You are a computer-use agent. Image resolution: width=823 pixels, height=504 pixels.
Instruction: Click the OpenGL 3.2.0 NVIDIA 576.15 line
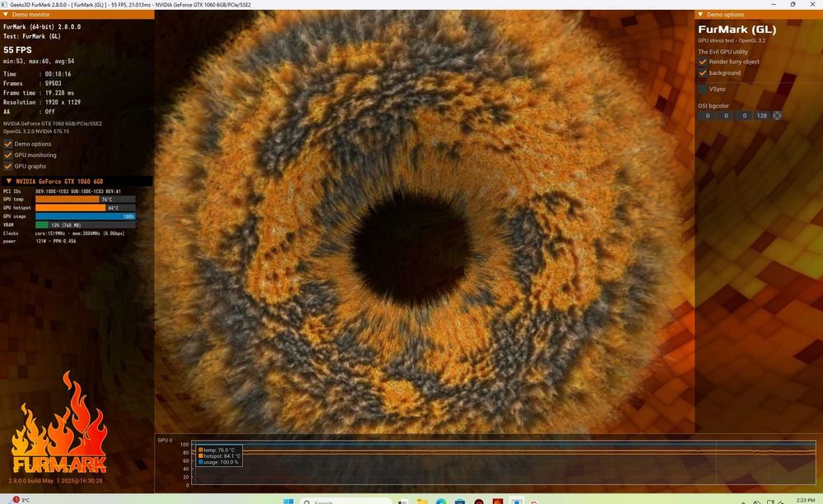[36, 131]
